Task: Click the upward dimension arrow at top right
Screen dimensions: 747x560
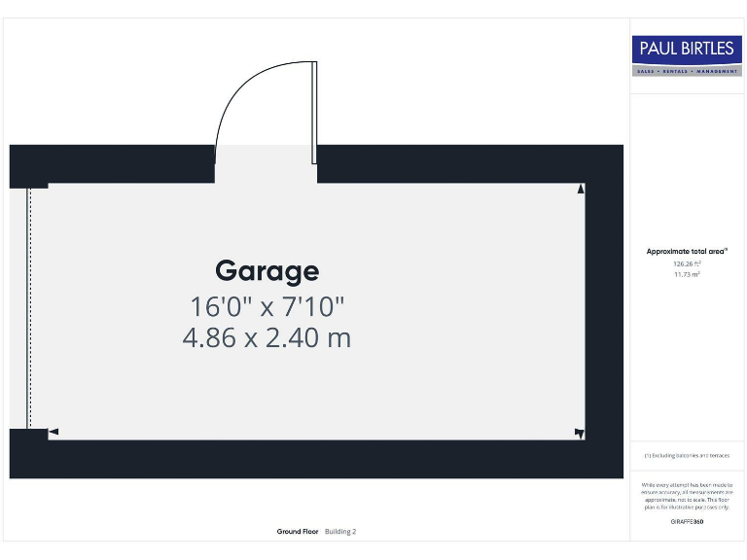Action: 581,189
